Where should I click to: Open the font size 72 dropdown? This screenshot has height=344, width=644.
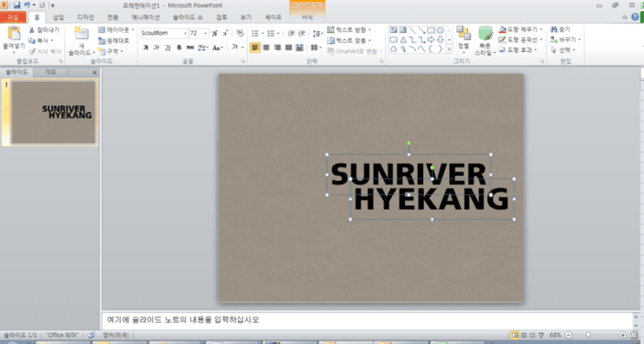tap(205, 33)
